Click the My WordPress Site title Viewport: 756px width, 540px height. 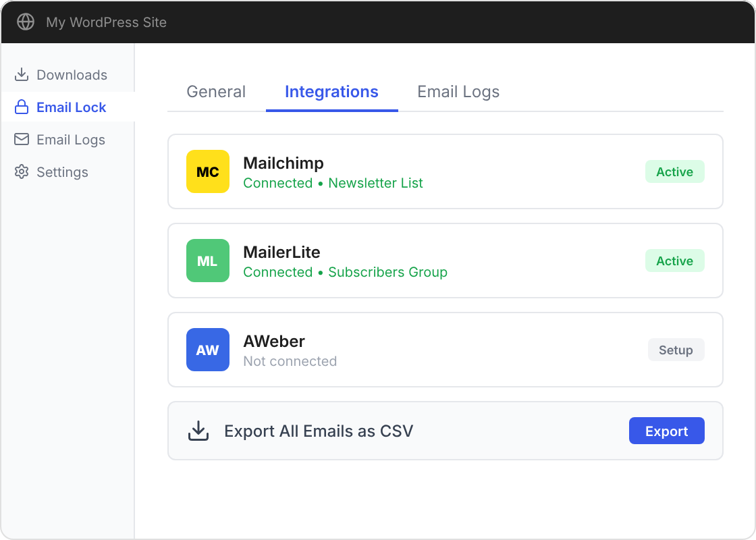(105, 22)
